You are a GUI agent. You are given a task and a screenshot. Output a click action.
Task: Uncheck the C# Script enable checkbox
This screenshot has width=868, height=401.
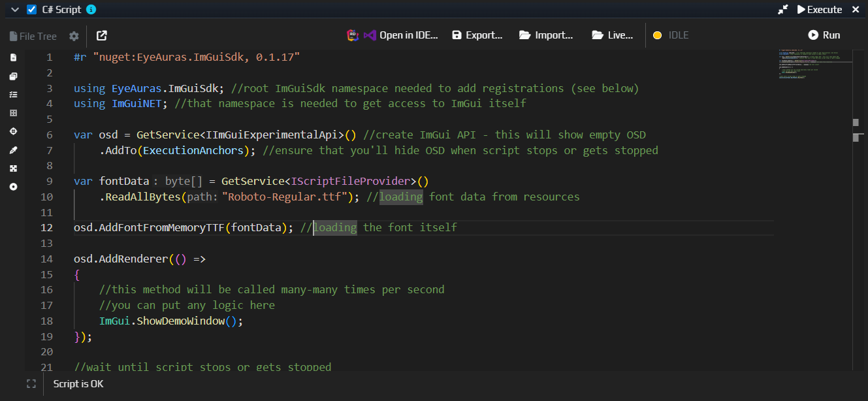point(31,9)
